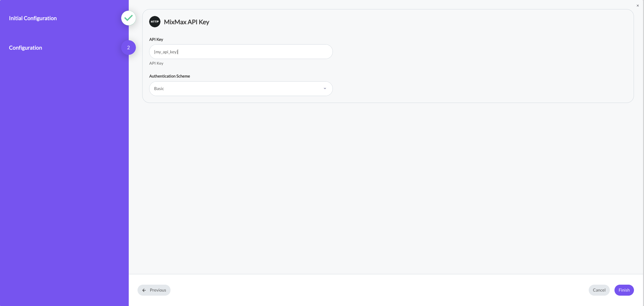Click the MixMax API Key heading
The height and width of the screenshot is (306, 644).
[x=187, y=22]
